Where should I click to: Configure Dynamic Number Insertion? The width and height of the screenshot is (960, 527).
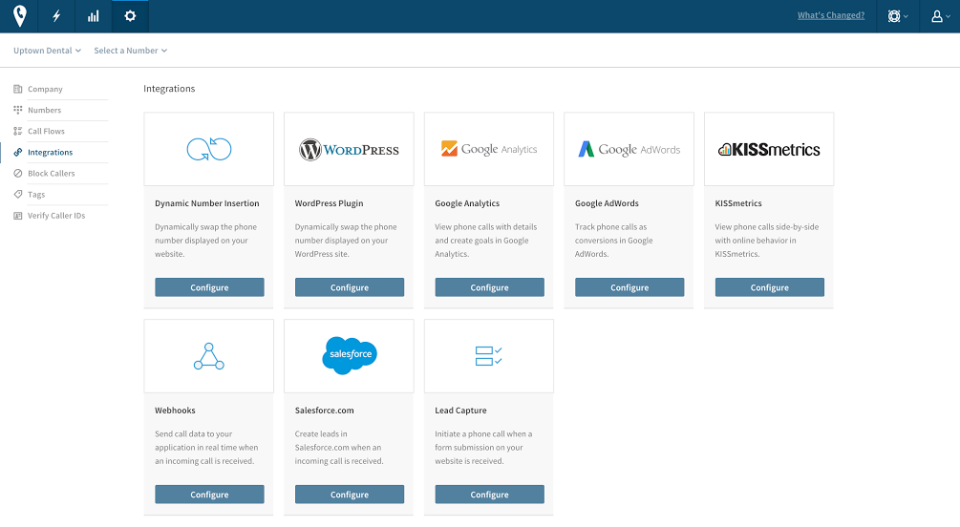click(x=209, y=287)
